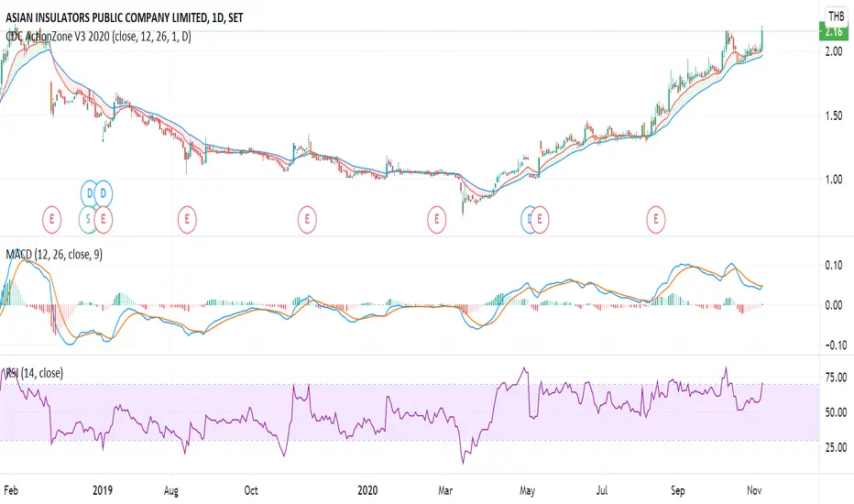The height and width of the screenshot is (504, 854).
Task: Click the CDC ActionZone V3 2020 indicator legend
Action: click(98, 37)
